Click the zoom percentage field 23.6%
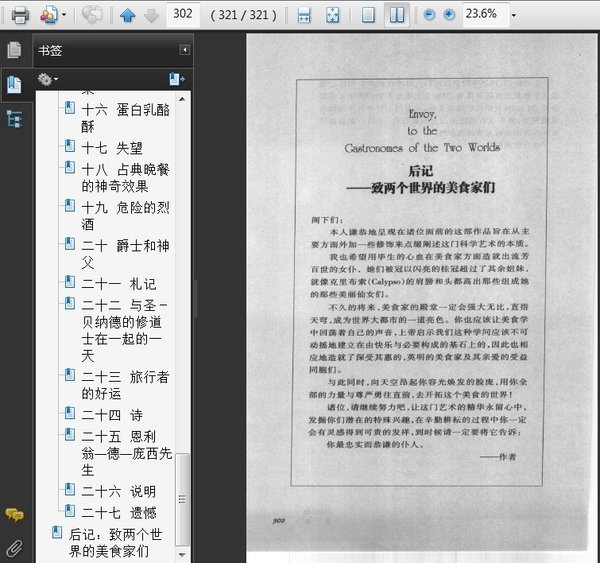 [485, 14]
